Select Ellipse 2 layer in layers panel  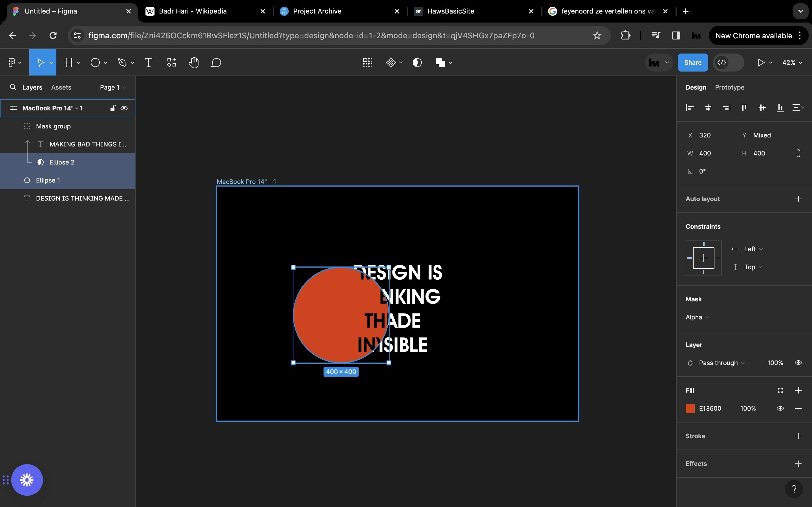click(x=61, y=162)
